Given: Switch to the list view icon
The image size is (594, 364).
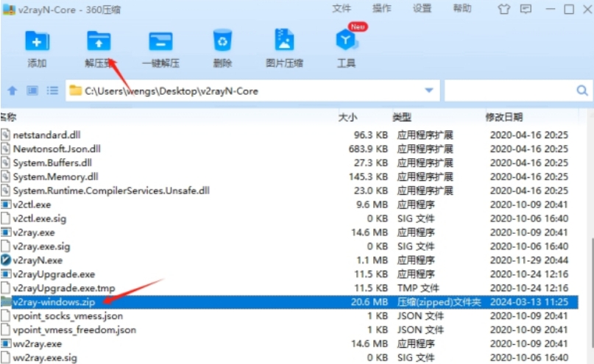Looking at the screenshot, I should (52, 90).
